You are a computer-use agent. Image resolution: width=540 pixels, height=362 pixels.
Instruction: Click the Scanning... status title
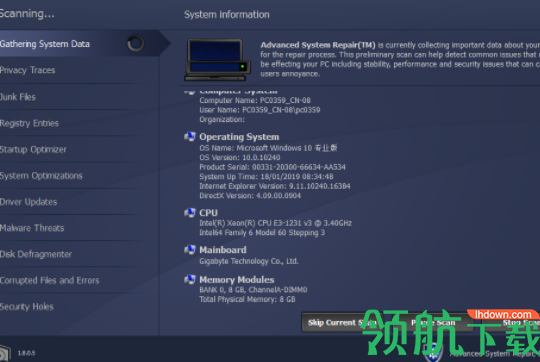(x=27, y=14)
